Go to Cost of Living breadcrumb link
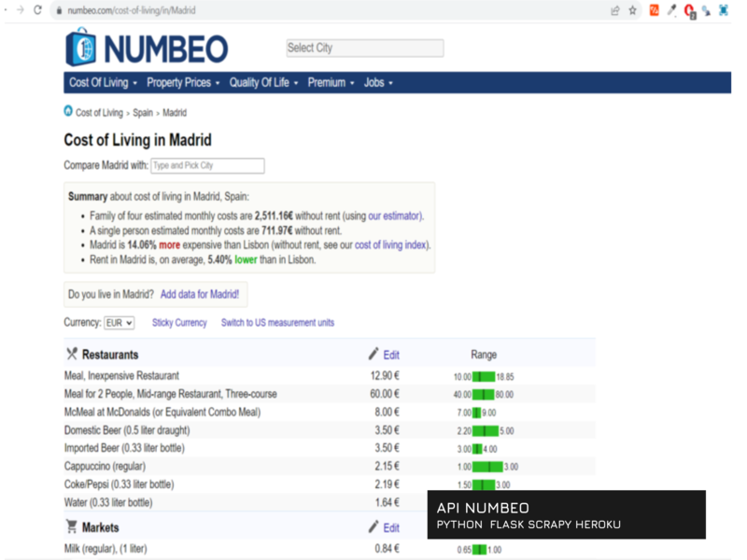This screenshot has height=560, width=747. coord(99,113)
